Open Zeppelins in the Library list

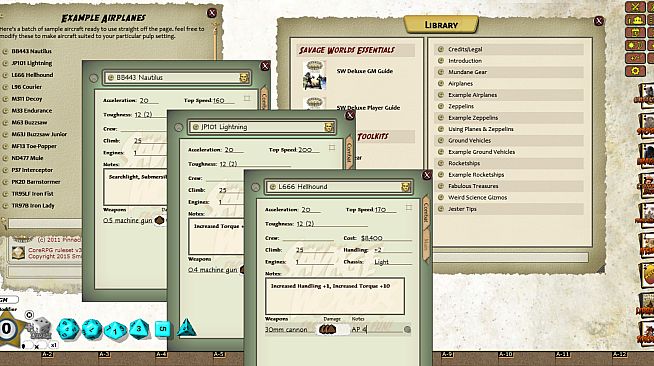[x=509, y=106]
